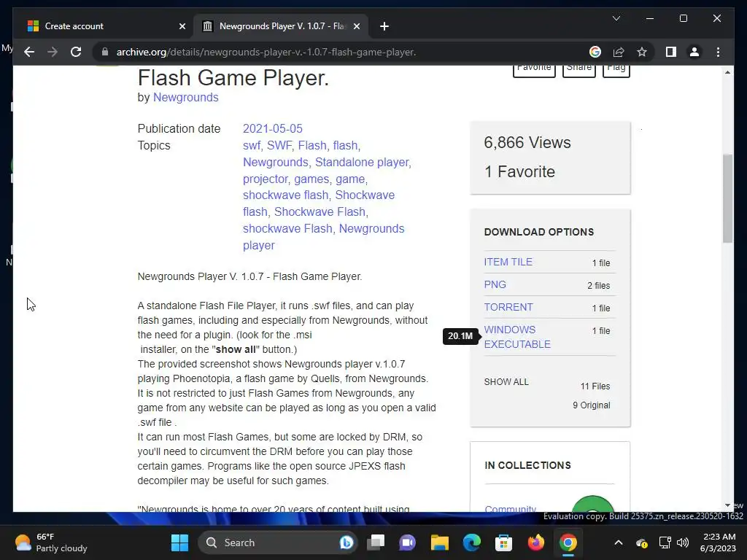
Task: Click Chrome icon on taskbar
Action: [x=568, y=542]
